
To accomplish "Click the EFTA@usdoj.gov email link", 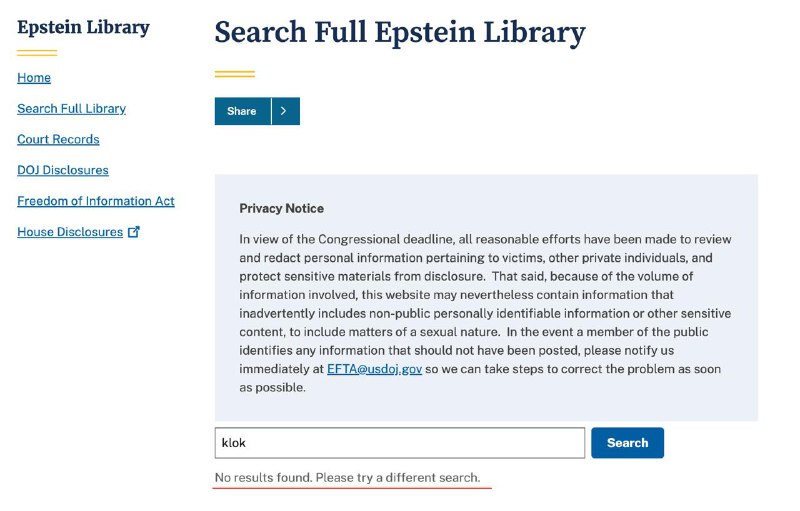I will 374,369.
